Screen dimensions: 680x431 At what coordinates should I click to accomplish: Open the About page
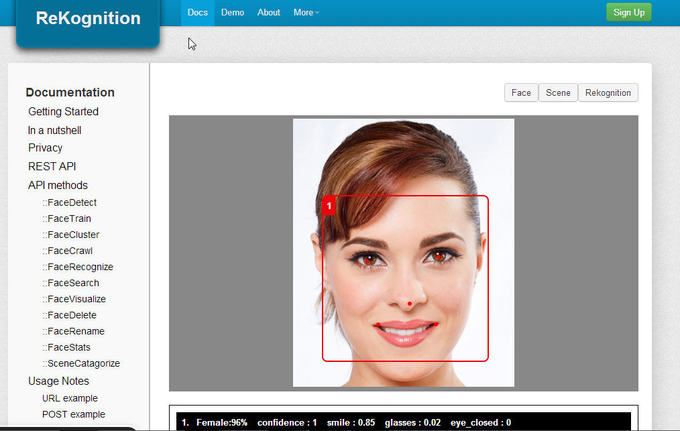(x=268, y=13)
